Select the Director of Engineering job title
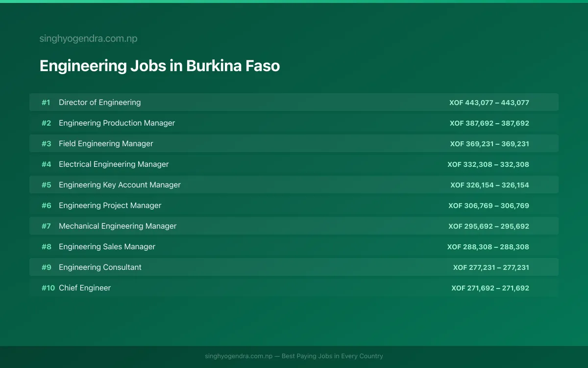This screenshot has width=588, height=368. 99,103
